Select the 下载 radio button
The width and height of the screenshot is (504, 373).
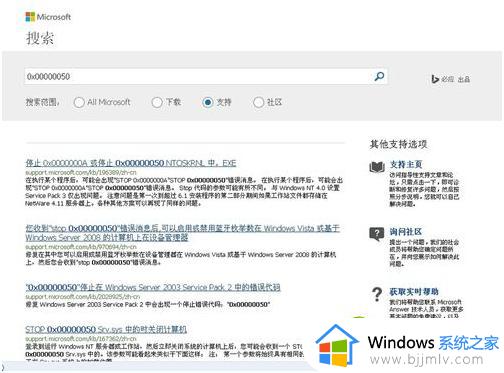pyautogui.click(x=157, y=102)
